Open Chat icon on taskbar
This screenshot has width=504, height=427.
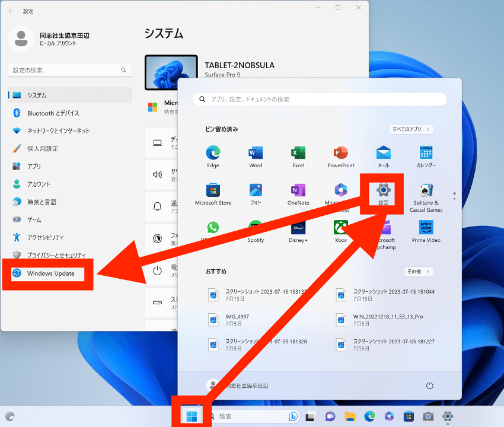330,416
